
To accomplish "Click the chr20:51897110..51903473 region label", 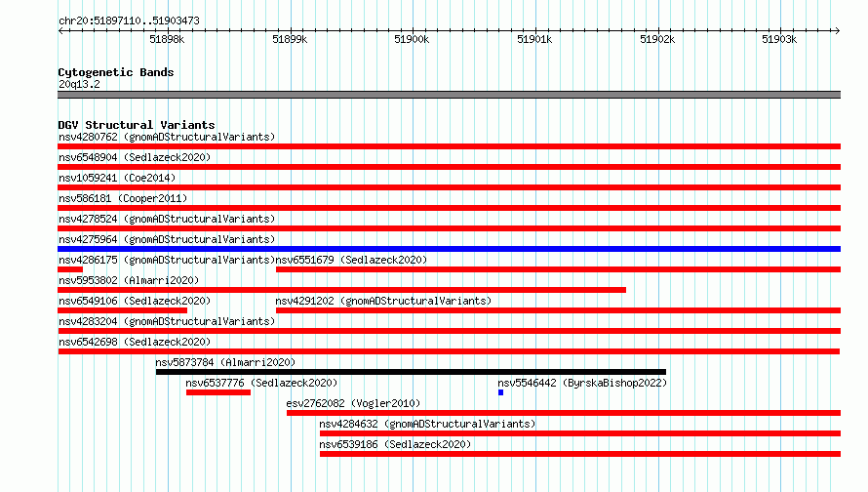I will pyautogui.click(x=129, y=20).
